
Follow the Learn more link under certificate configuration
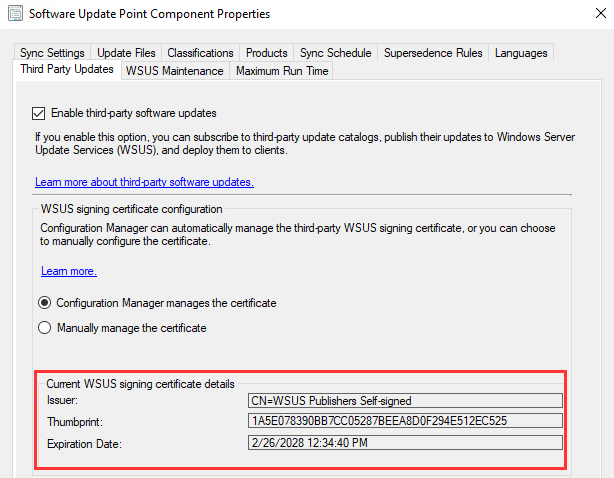(69, 271)
